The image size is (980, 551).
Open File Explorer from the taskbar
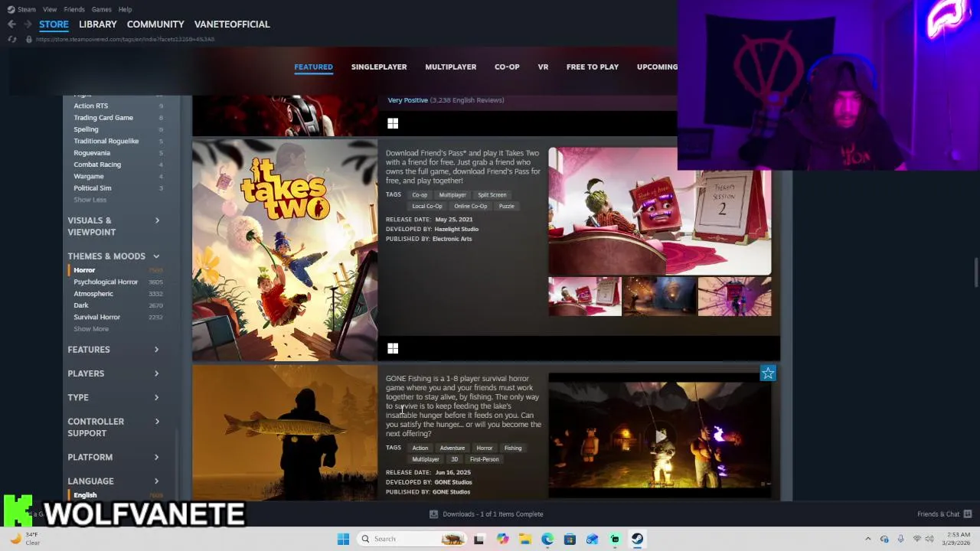coord(525,539)
